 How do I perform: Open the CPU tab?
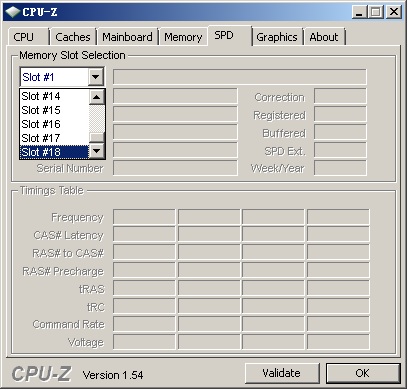[28, 37]
